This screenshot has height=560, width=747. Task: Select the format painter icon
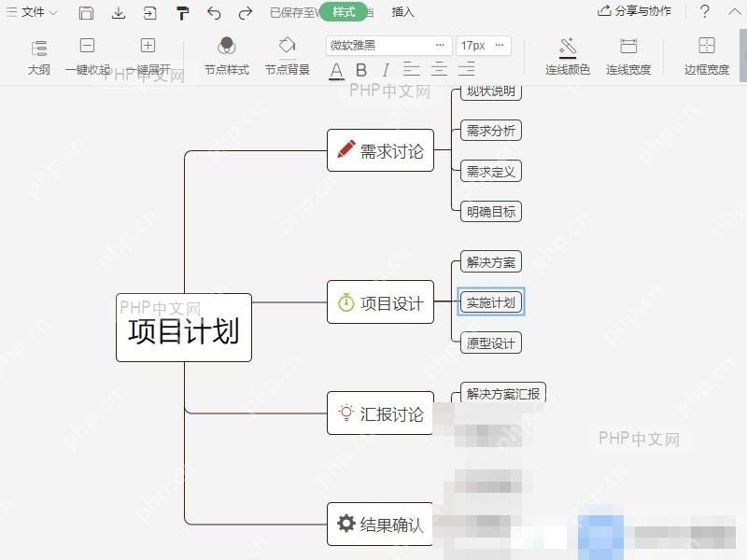click(182, 13)
